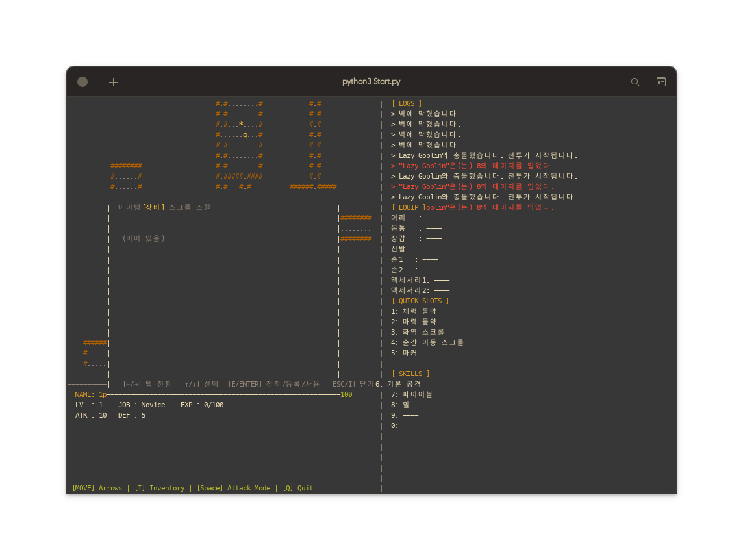Select quick slot 1 체력 물약

(x=414, y=311)
